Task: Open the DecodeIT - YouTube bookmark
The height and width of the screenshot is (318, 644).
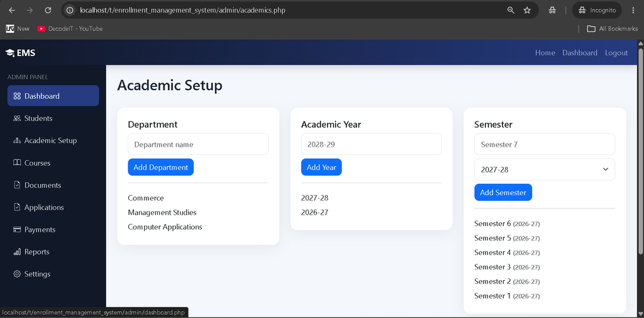Action: pos(70,29)
